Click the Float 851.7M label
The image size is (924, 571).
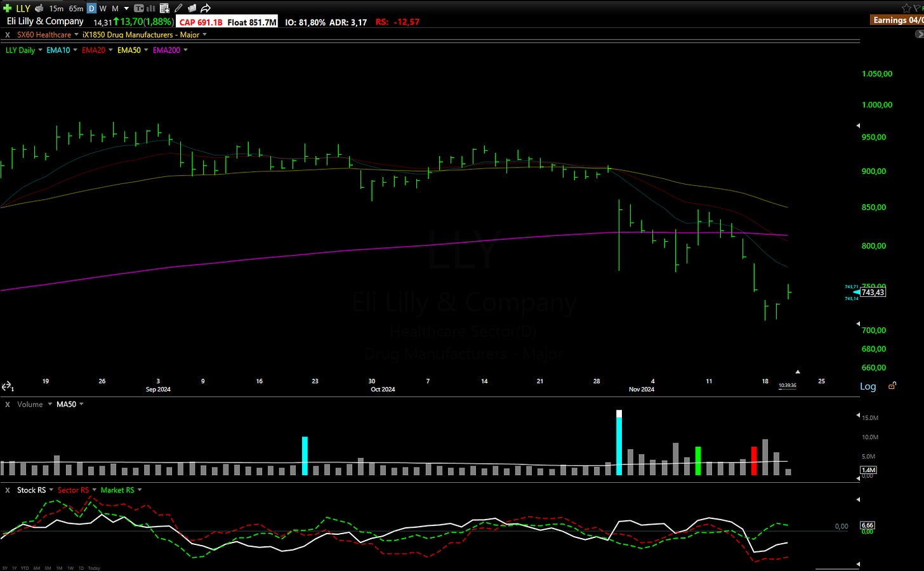pyautogui.click(x=252, y=22)
